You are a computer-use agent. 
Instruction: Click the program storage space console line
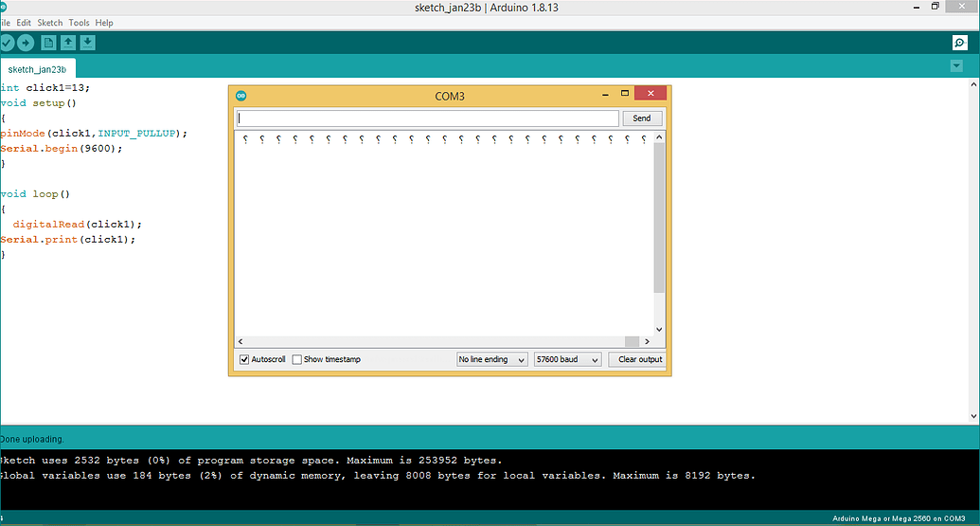tap(251, 461)
